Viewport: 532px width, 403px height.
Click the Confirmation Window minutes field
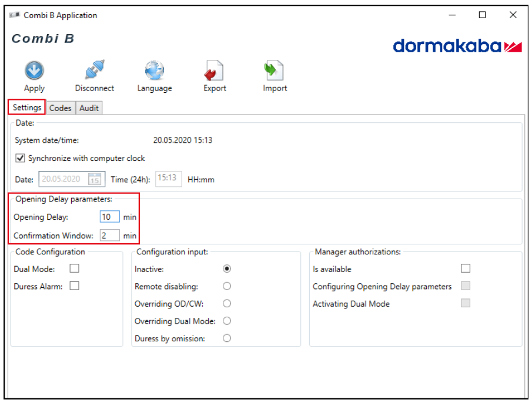[x=109, y=236]
